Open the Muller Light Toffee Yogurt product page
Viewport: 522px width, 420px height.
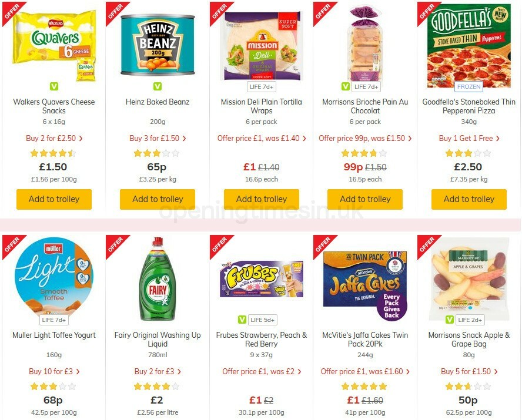(x=53, y=335)
